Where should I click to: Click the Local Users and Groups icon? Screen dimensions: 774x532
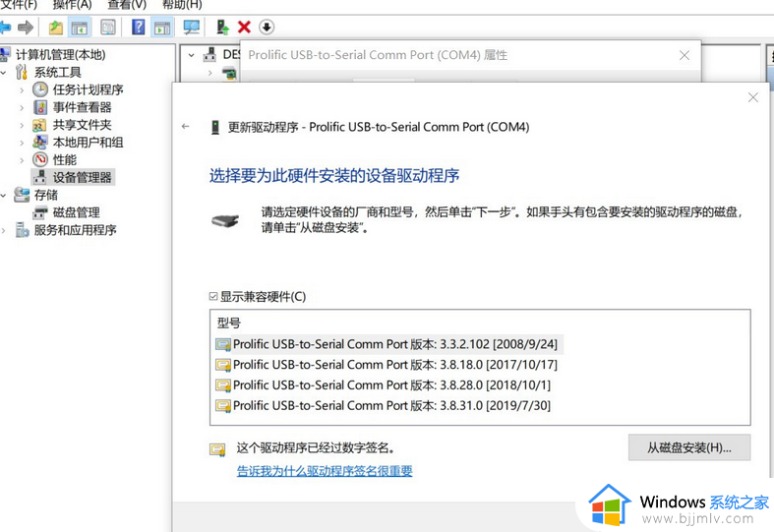click(40, 143)
